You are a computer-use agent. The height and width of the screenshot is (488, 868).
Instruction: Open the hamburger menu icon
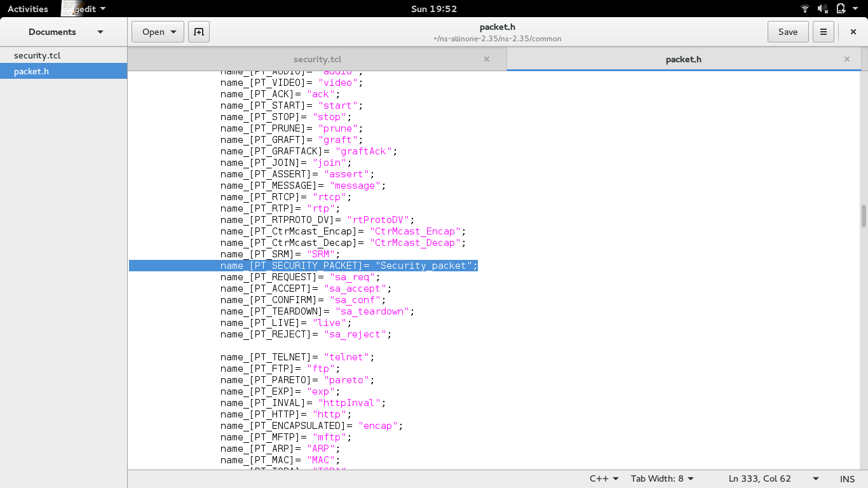[824, 32]
